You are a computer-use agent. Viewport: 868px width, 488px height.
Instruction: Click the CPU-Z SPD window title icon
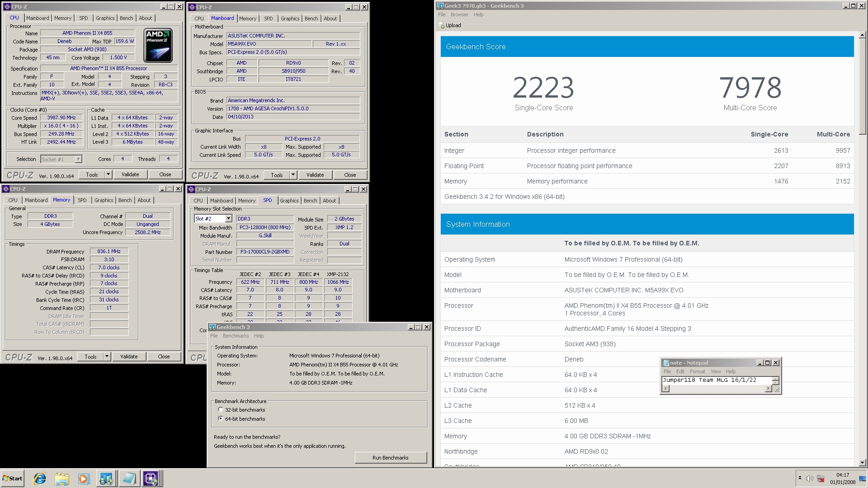(x=191, y=189)
